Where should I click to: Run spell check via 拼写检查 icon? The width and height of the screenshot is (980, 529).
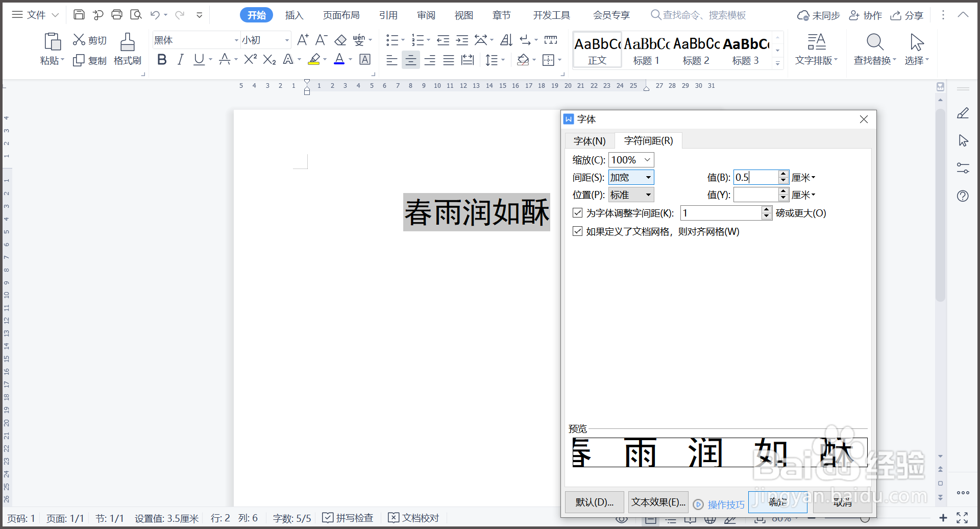328,517
